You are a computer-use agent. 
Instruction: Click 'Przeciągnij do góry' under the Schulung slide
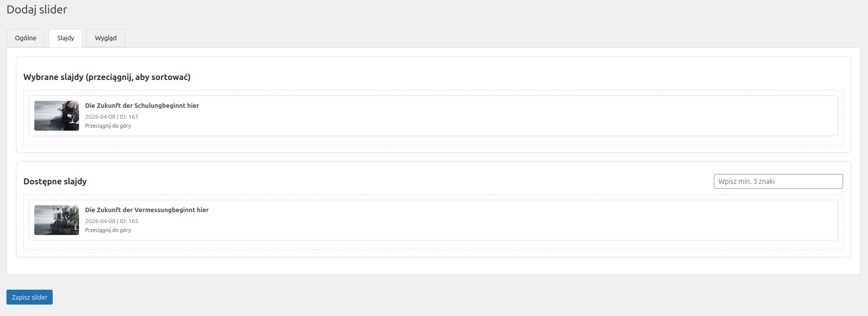[108, 126]
